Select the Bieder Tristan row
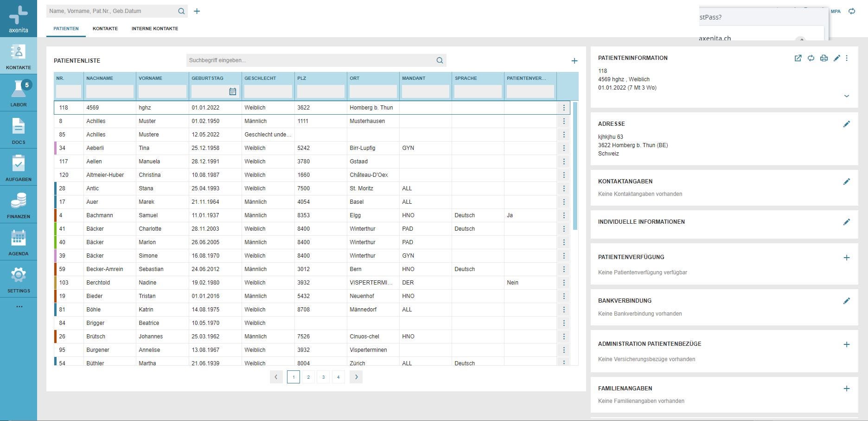Viewport: 868px width, 421px height. click(312, 296)
